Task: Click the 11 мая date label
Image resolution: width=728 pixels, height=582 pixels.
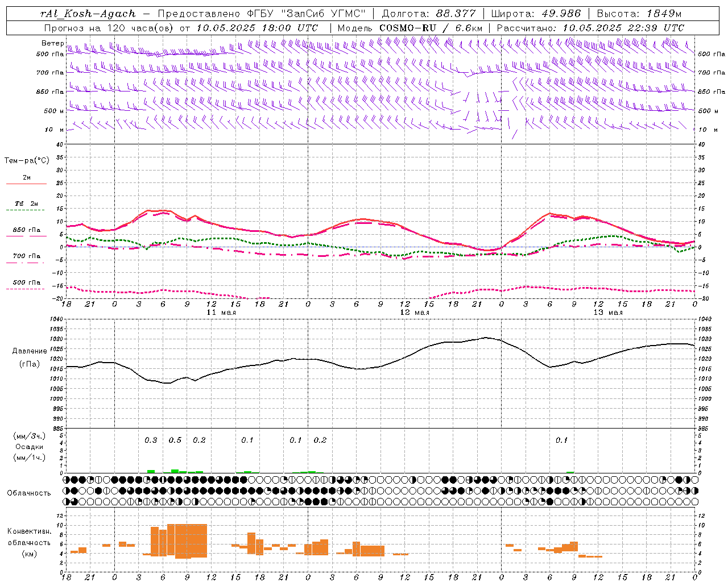Action: [x=221, y=313]
